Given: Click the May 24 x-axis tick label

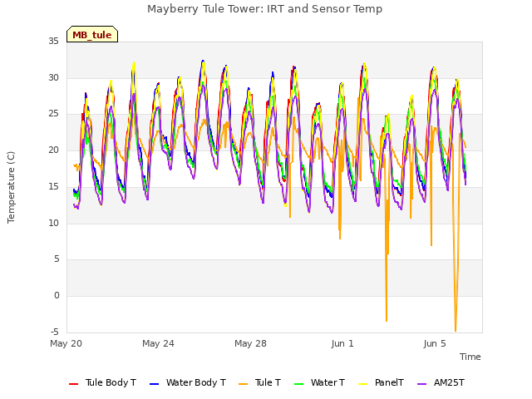Looking at the screenshot, I should 159,343.
